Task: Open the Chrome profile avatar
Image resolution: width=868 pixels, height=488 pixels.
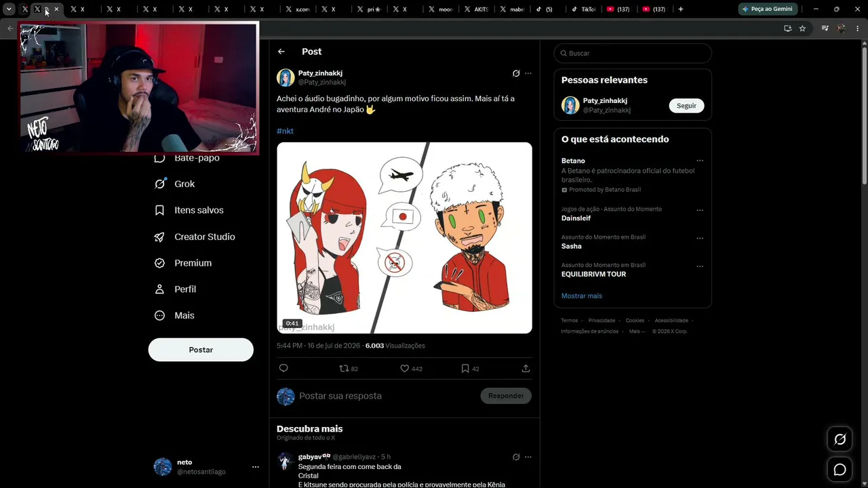Action: click(842, 28)
